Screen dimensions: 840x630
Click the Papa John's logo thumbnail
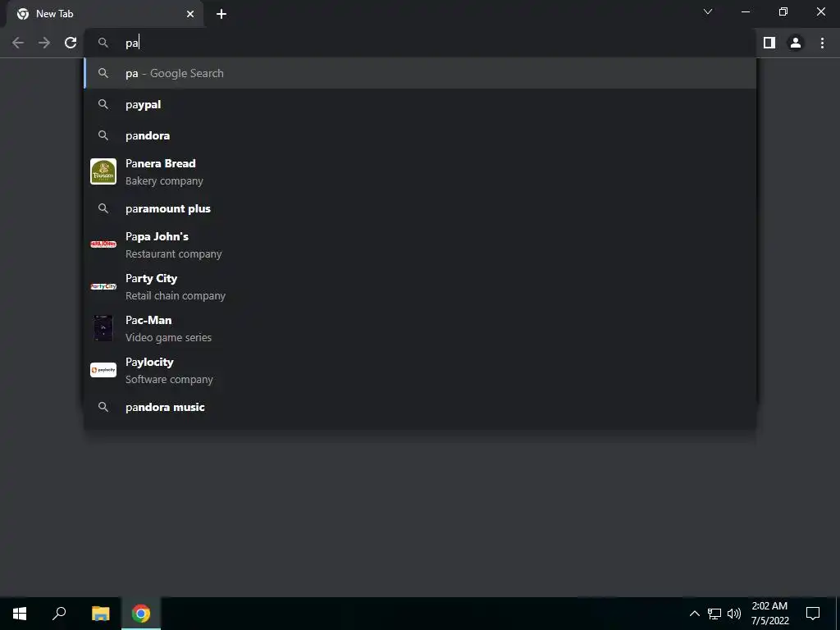coord(103,244)
